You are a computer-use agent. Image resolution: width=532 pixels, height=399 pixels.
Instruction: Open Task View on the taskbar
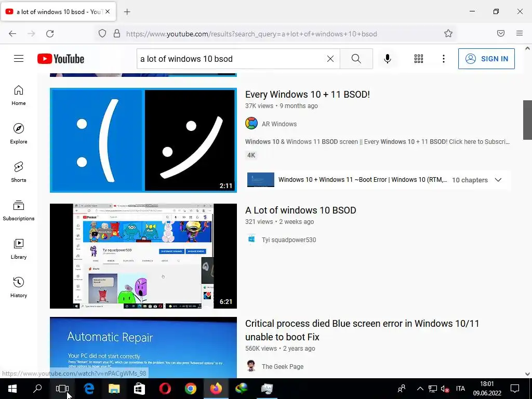(x=62, y=389)
